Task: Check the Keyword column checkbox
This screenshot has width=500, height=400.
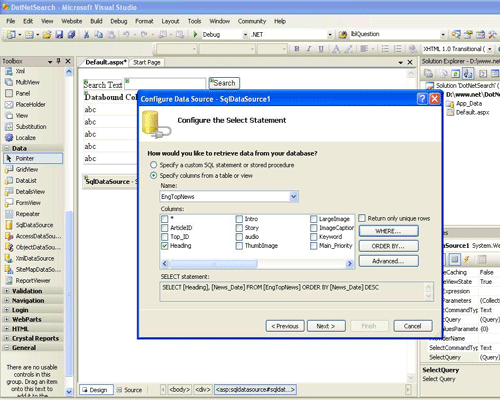Action: point(313,237)
